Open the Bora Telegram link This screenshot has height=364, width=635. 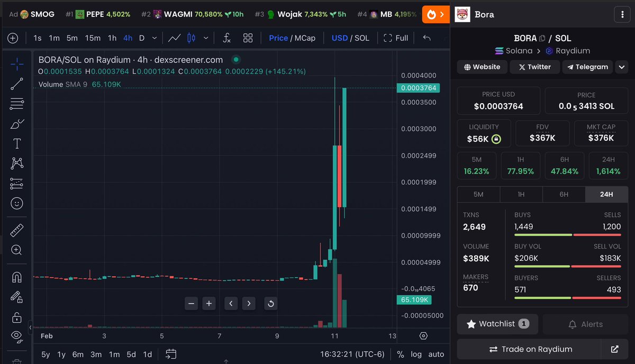click(587, 67)
